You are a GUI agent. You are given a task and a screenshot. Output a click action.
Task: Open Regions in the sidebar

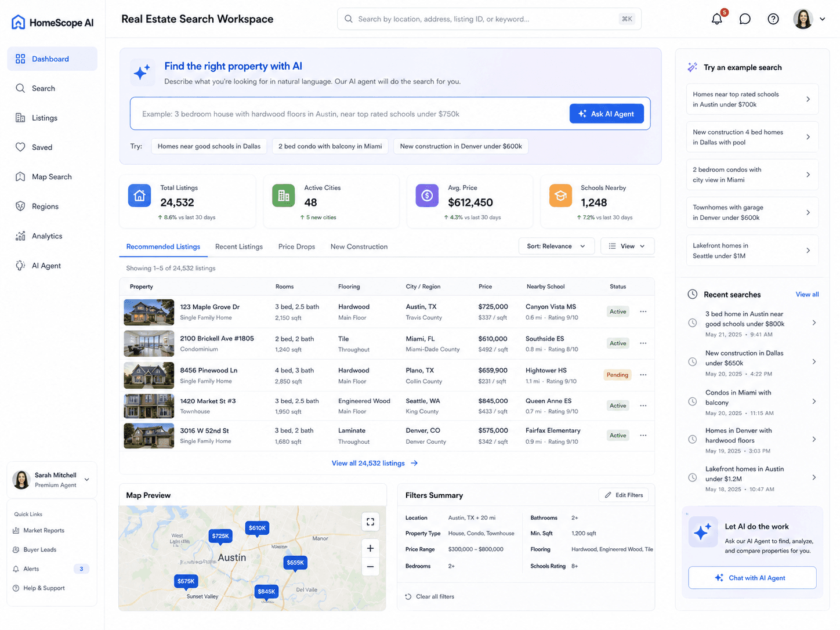tap(52, 207)
